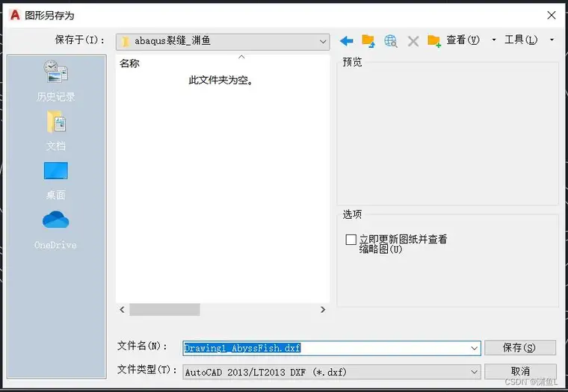
Task: Click the AutoCAD logo in title bar
Action: click(x=15, y=15)
